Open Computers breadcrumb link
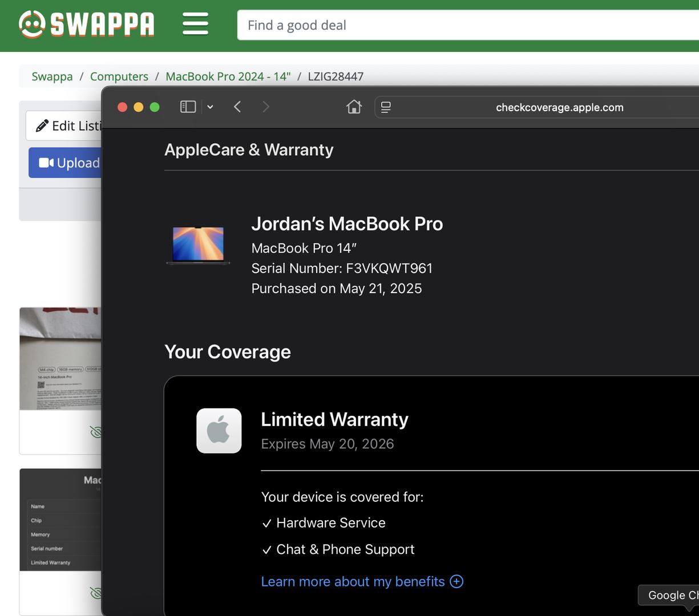Screen dimensions: 699x616 (x=119, y=76)
